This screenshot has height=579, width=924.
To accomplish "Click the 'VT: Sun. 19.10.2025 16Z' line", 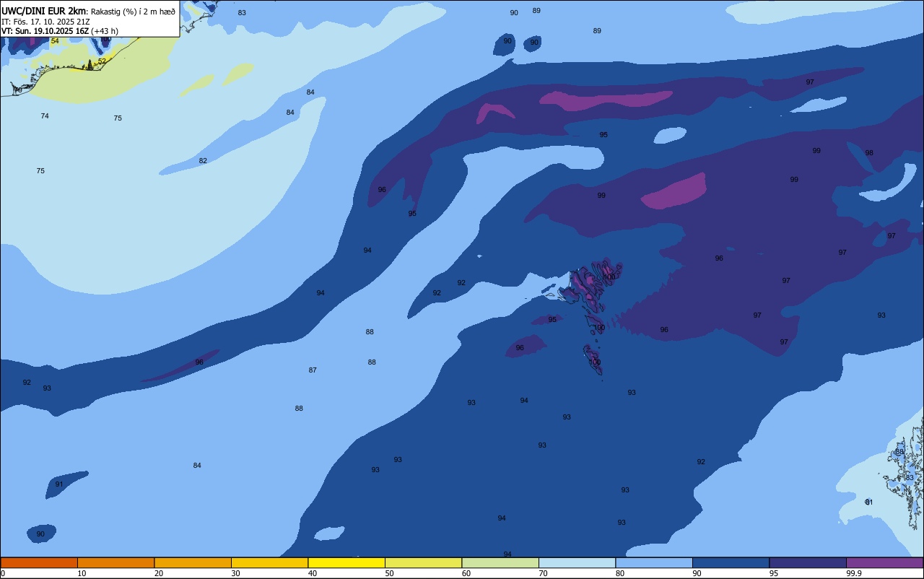I will (x=45, y=31).
